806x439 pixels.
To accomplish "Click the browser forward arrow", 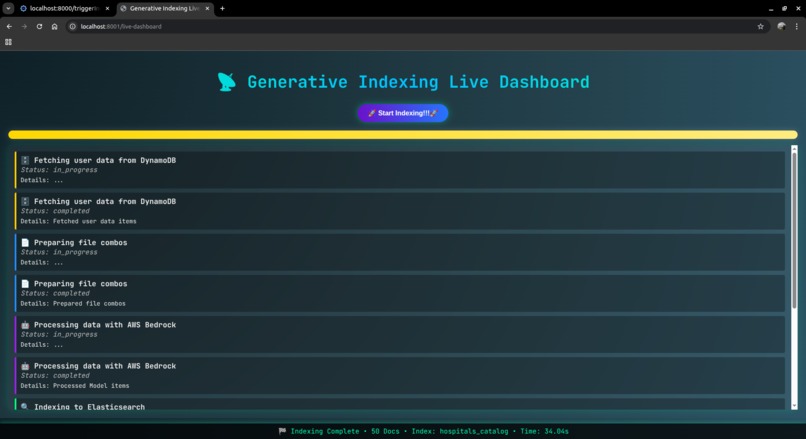I will click(x=24, y=26).
